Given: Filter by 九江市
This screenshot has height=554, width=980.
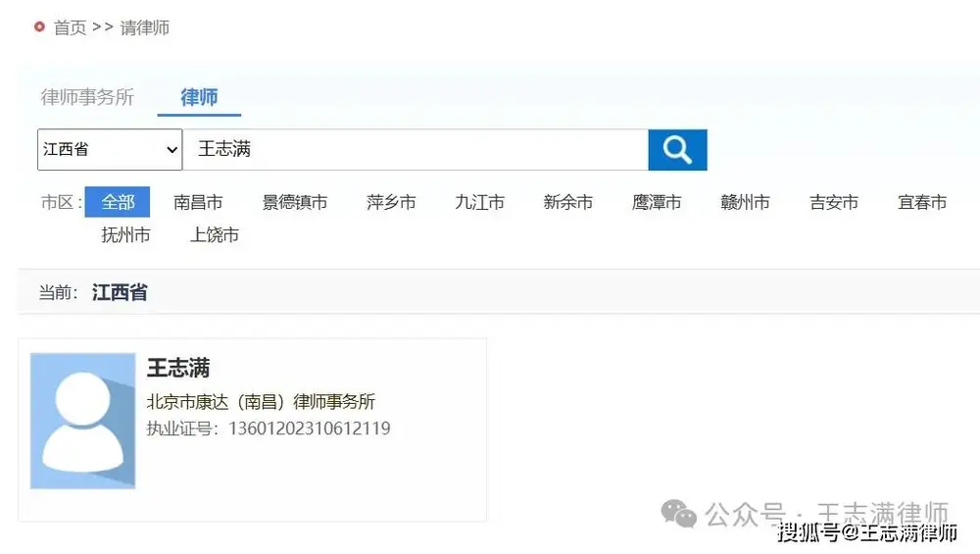Looking at the screenshot, I should point(479,202).
